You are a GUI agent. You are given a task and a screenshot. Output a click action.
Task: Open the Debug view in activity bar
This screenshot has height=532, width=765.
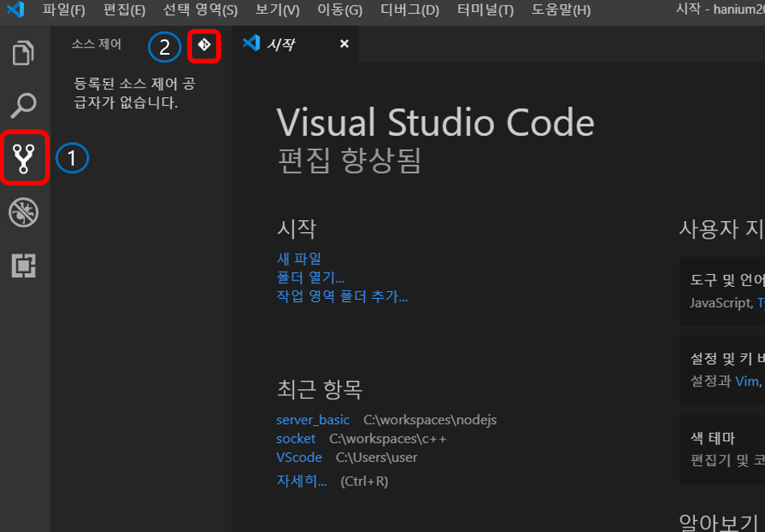pos(23,212)
